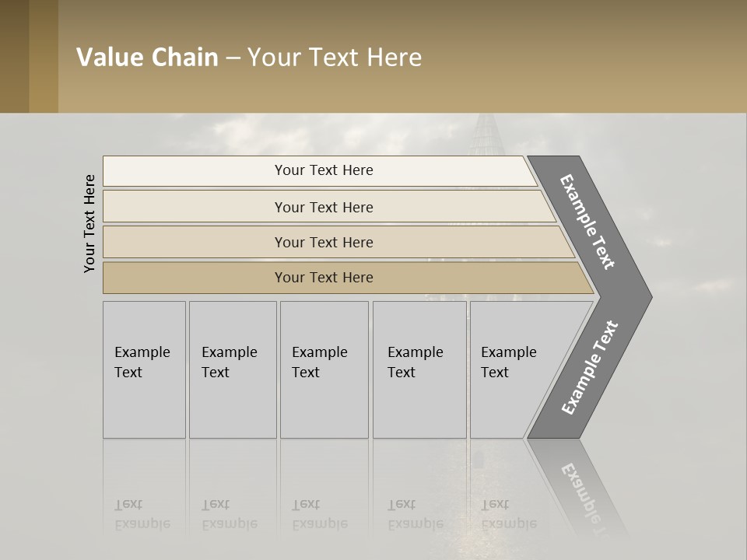
Task: Select the first white Your Text Here bar
Action: pyautogui.click(x=320, y=170)
